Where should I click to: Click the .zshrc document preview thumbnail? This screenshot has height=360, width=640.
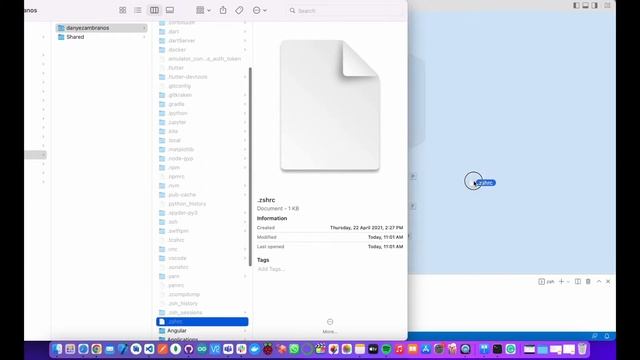coord(330,105)
